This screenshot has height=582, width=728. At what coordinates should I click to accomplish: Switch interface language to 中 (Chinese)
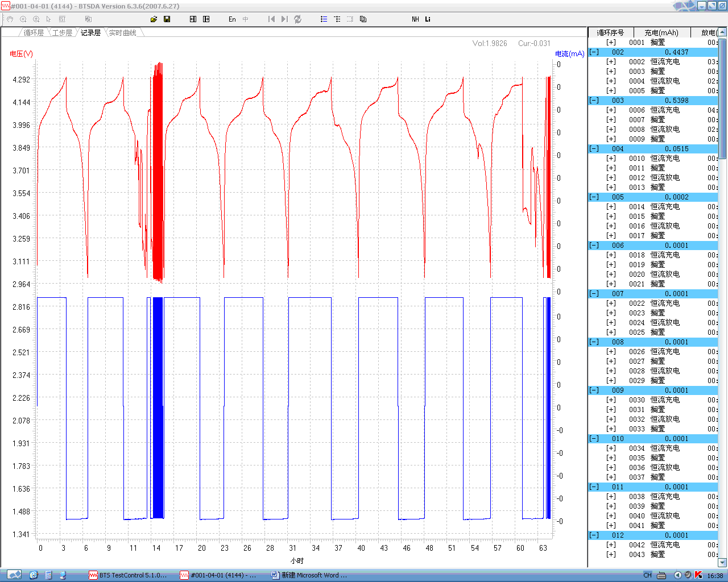(x=246, y=19)
